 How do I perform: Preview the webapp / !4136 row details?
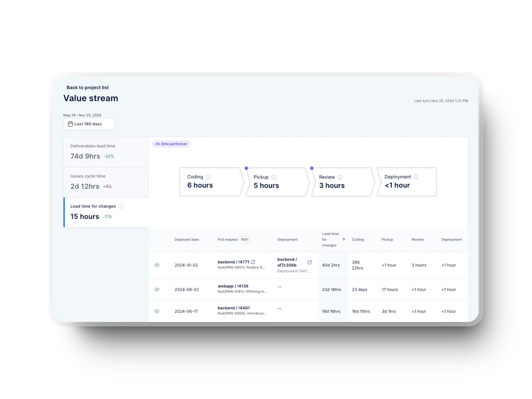click(157, 289)
